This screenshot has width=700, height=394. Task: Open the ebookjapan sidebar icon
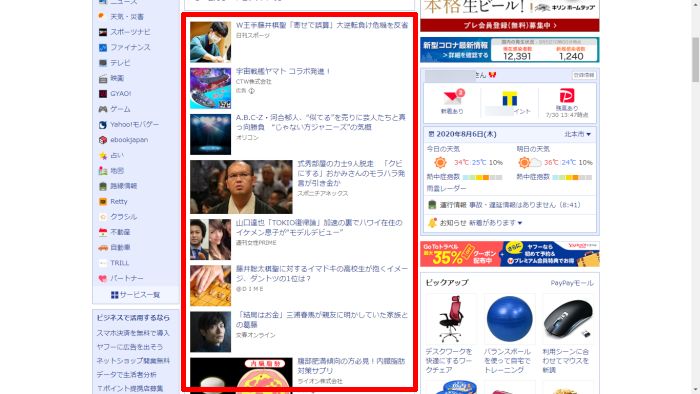(x=103, y=140)
